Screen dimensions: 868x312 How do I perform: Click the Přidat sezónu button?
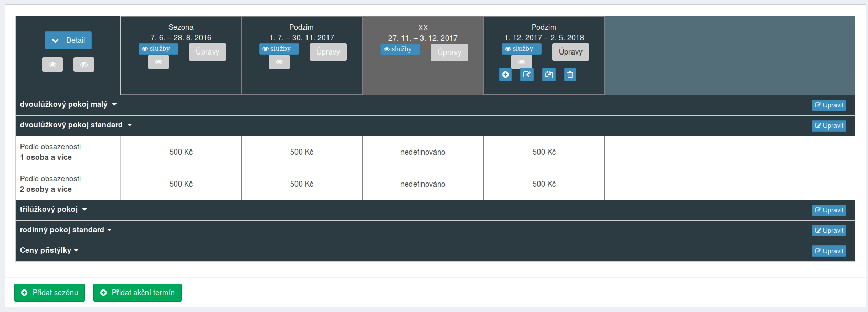[49, 293]
